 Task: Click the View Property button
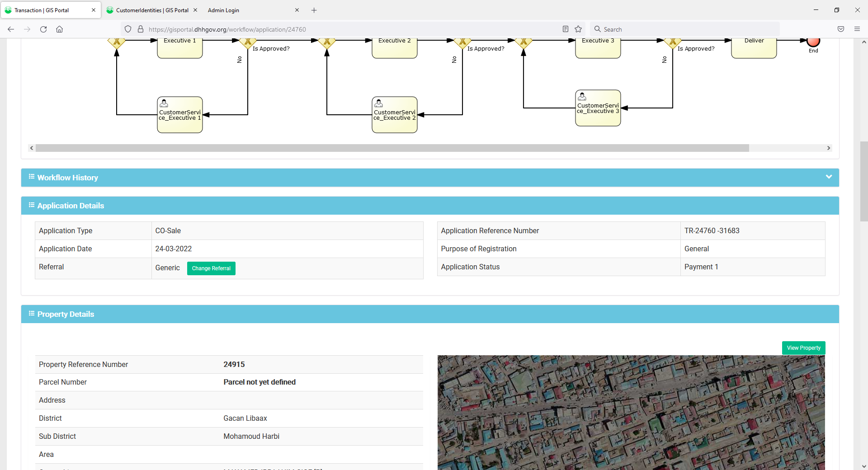coord(803,348)
